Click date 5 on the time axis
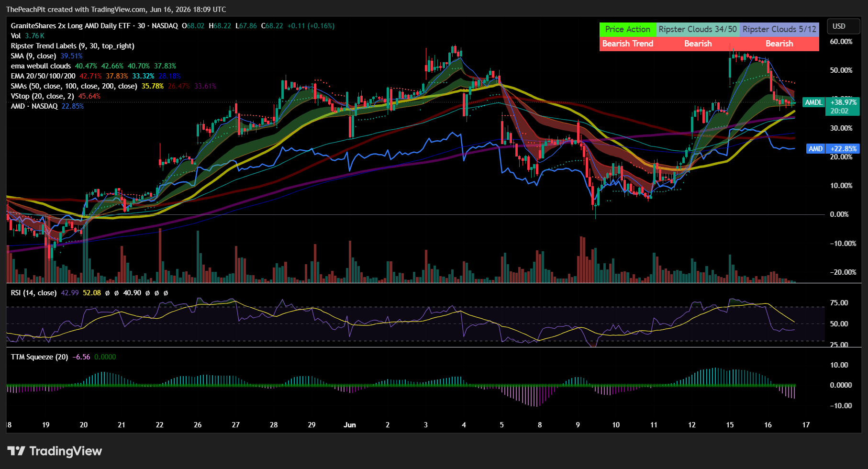The image size is (868, 469). (x=502, y=425)
